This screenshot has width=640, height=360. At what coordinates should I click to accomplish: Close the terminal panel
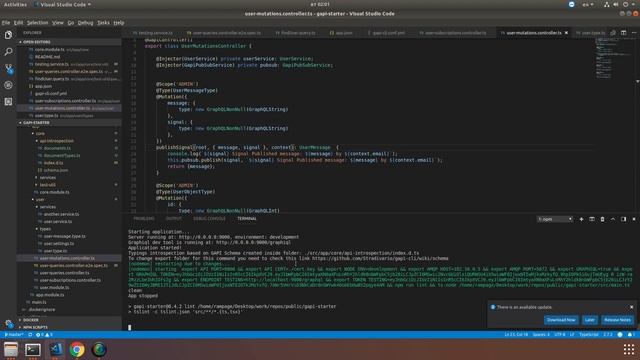pos(634,219)
